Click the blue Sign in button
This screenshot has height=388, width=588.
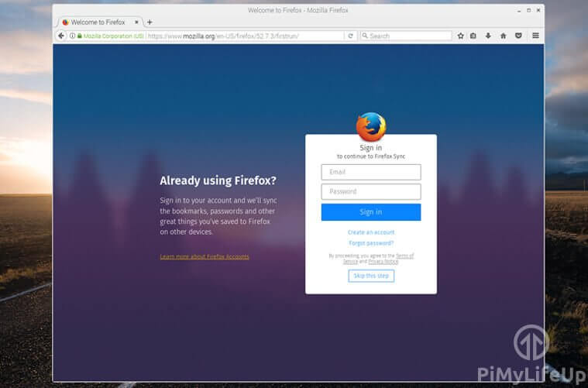pos(371,212)
